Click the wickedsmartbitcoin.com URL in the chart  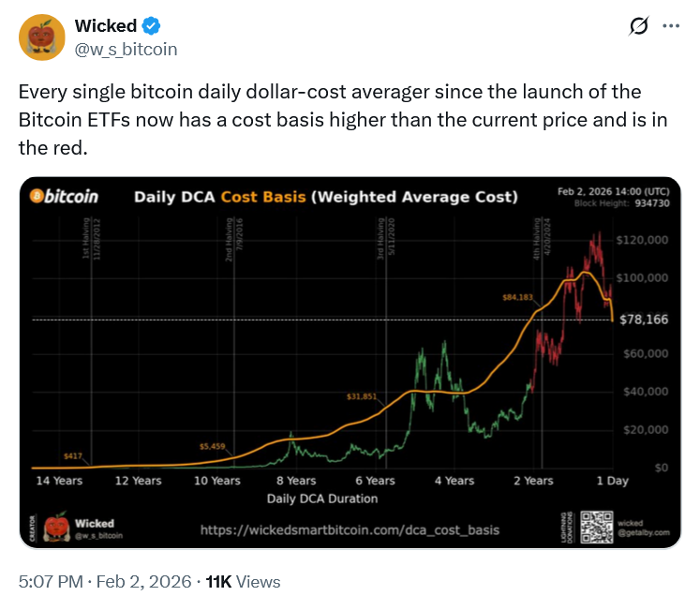pos(350,530)
